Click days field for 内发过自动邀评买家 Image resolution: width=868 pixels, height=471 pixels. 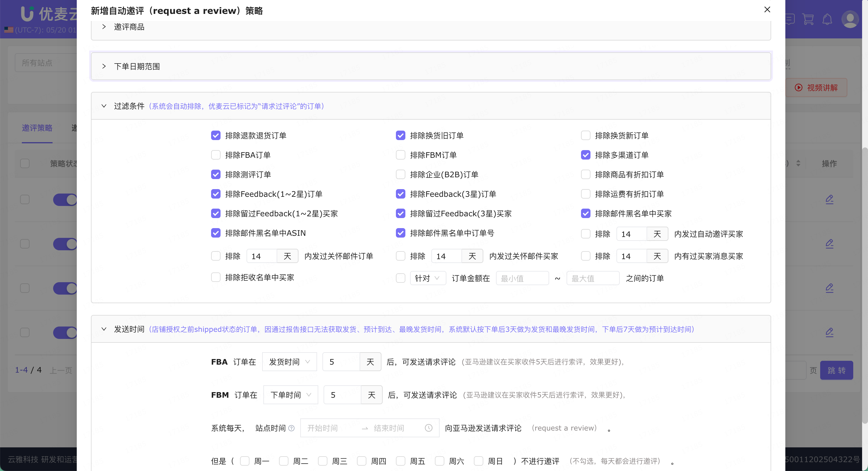[632, 234]
